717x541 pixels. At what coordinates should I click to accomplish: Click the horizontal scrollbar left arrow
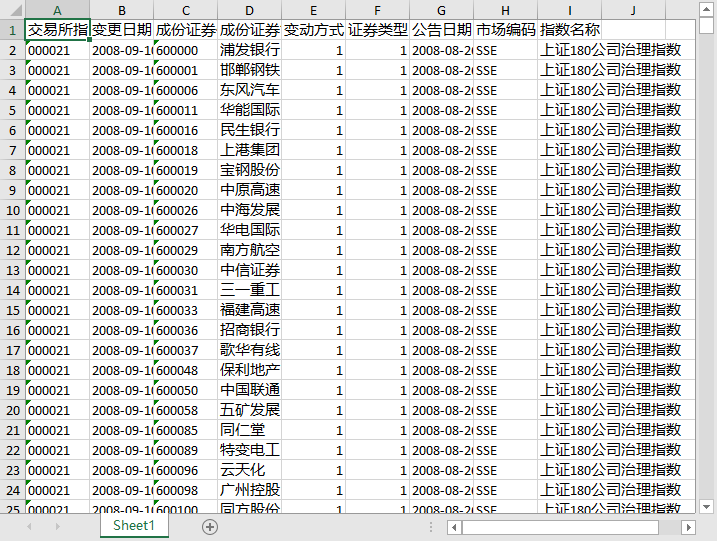coord(454,527)
